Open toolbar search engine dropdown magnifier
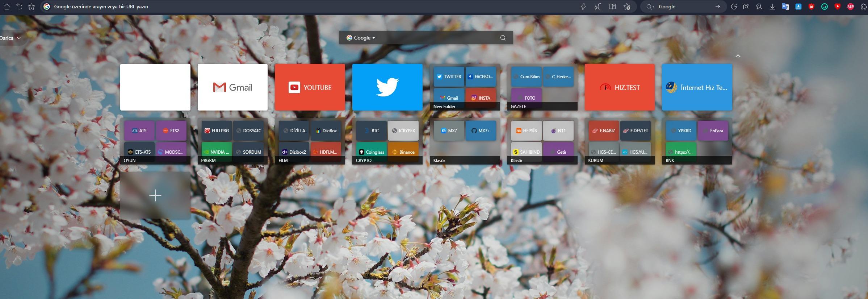Viewport: 868px width, 299px height. (x=650, y=7)
